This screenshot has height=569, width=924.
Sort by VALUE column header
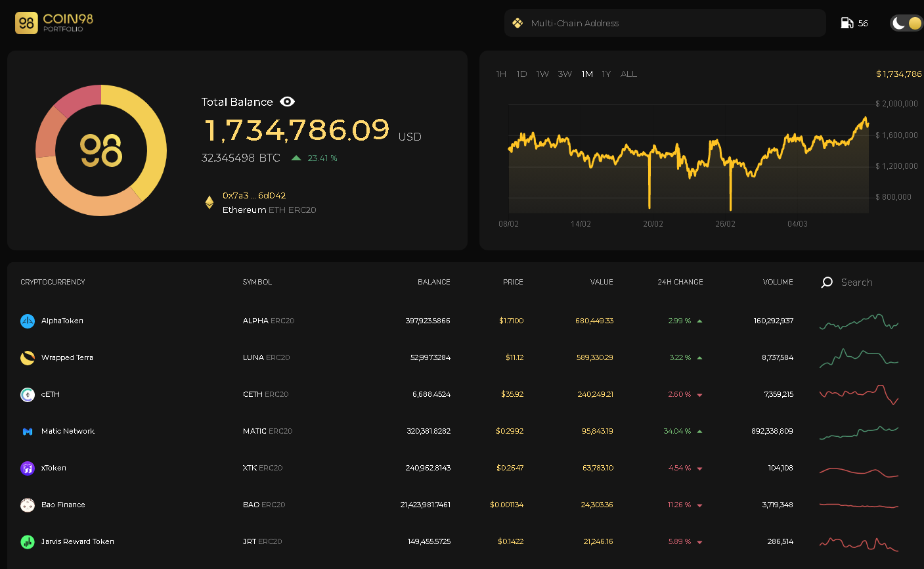602,282
